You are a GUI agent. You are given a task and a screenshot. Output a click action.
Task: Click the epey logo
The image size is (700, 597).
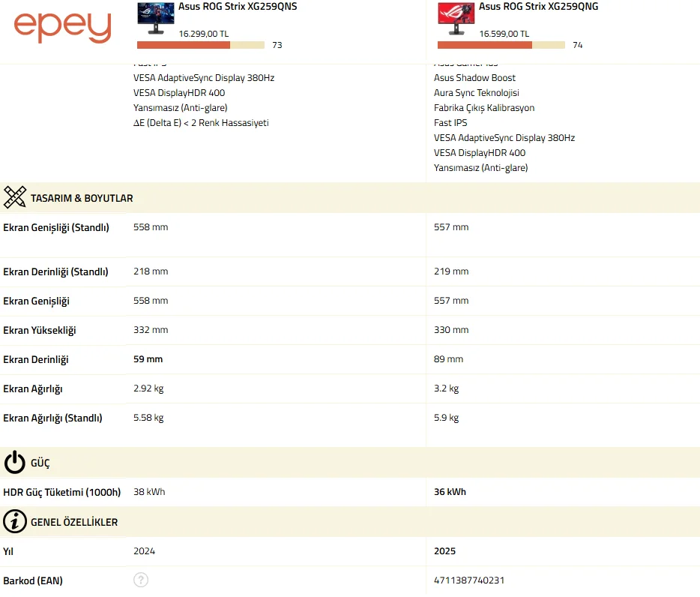(62, 27)
